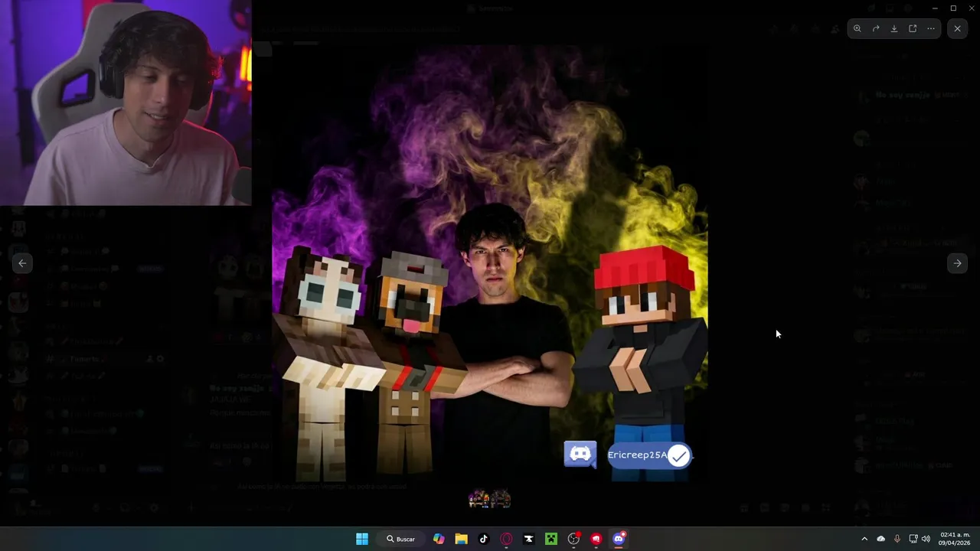Go to the previous image arrow
The image size is (980, 551).
click(x=22, y=263)
